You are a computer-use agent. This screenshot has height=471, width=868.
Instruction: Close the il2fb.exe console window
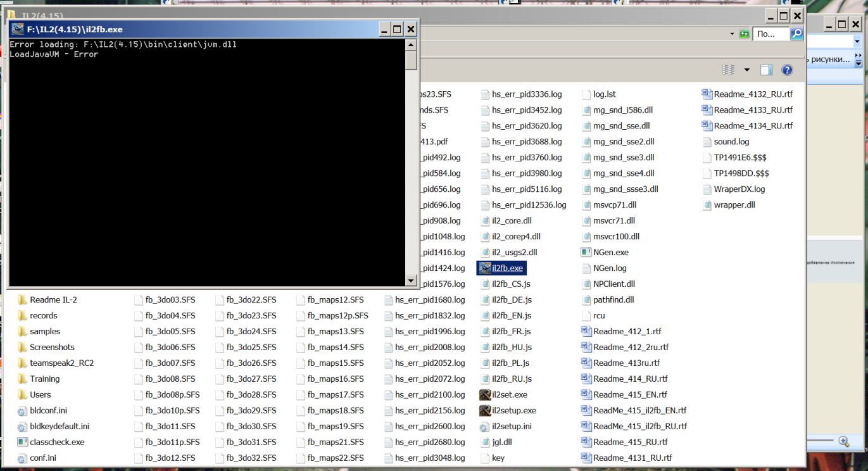(411, 29)
